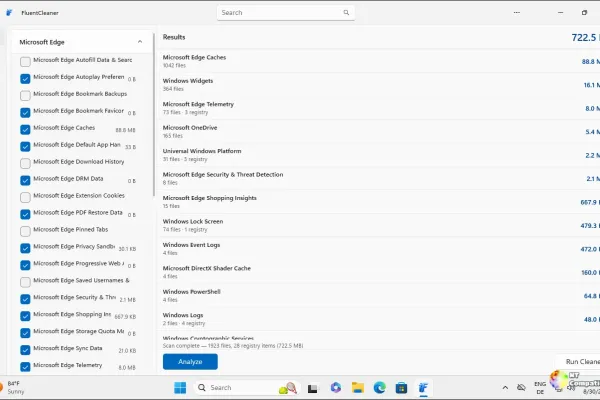
Task: Click the Windows taskbar Search box
Action: [x=247, y=388]
